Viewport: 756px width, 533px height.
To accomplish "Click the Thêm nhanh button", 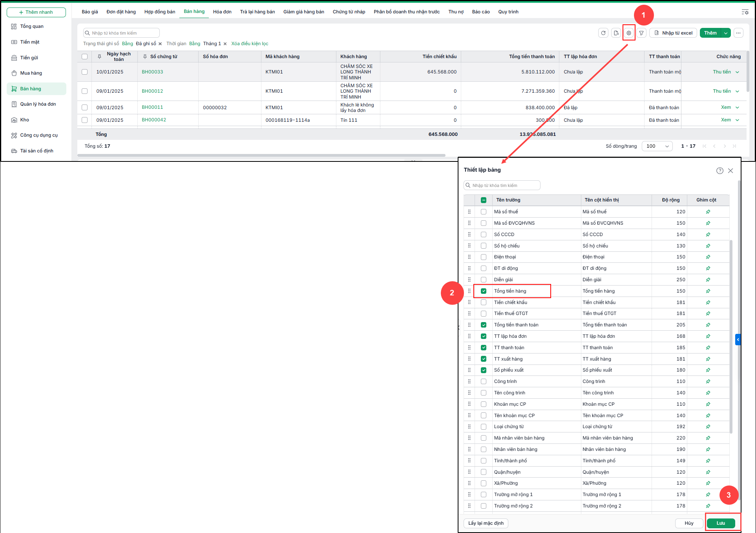I will click(36, 12).
